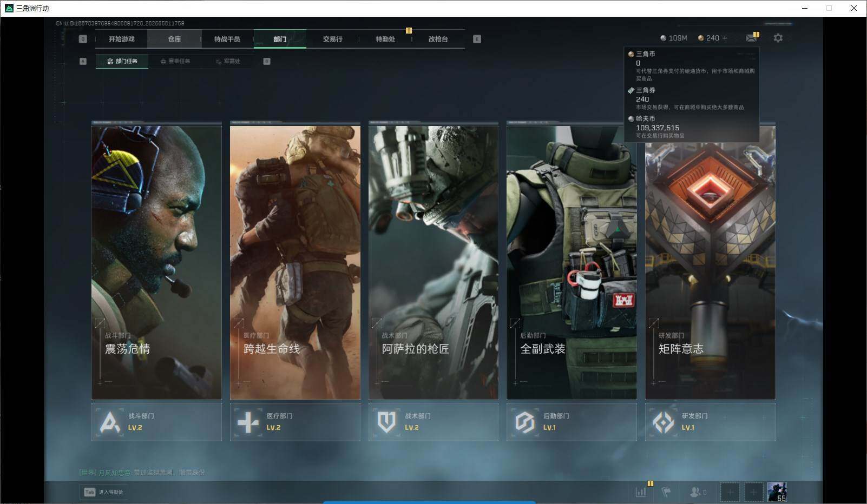
Task: Click the first empty squad slot plus
Action: [x=730, y=492]
